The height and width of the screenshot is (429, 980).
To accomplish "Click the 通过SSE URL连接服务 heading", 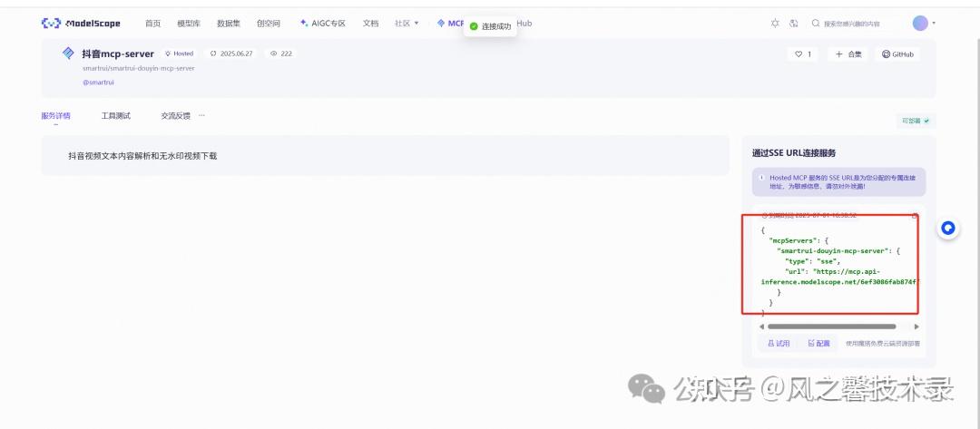I will [x=794, y=153].
